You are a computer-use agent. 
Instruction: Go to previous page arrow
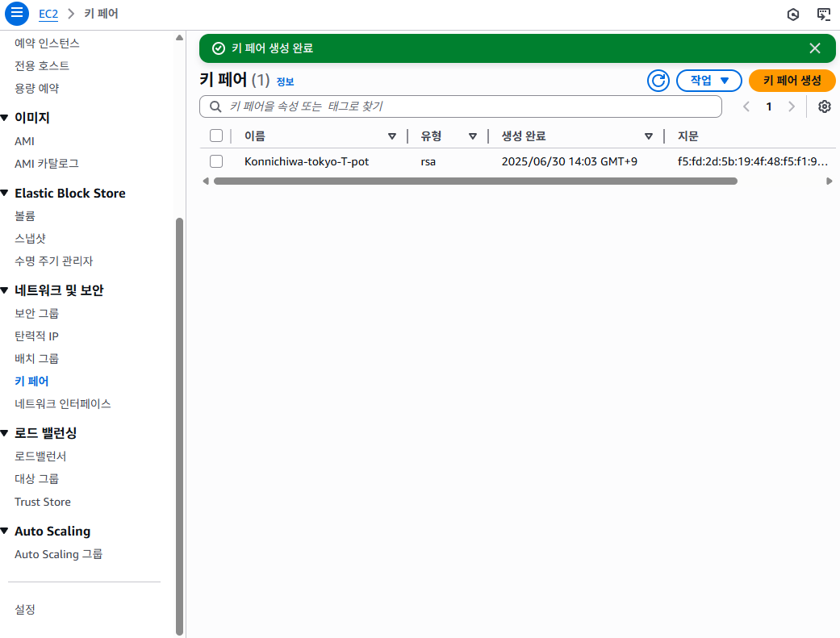pos(746,106)
